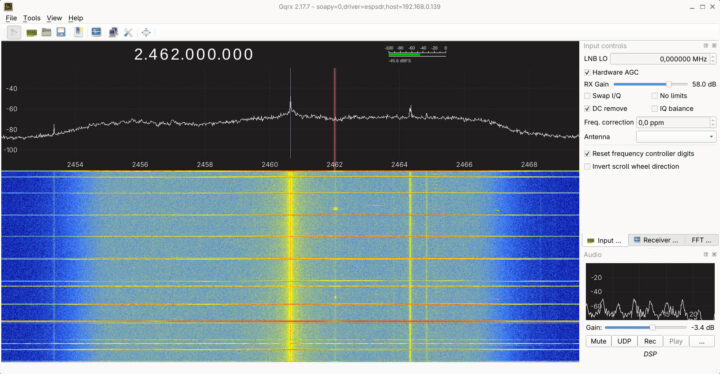Image resolution: width=720 pixels, height=374 pixels.
Task: Close the Input controls panel
Action: click(714, 45)
